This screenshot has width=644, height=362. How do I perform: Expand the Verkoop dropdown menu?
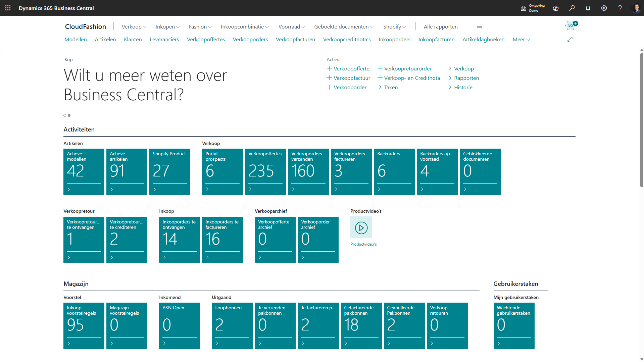[134, 27]
